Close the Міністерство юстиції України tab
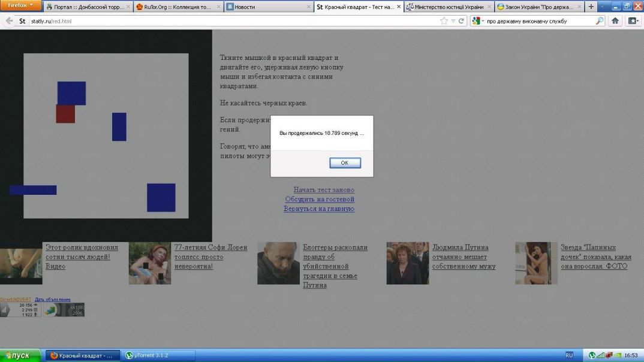 (489, 7)
